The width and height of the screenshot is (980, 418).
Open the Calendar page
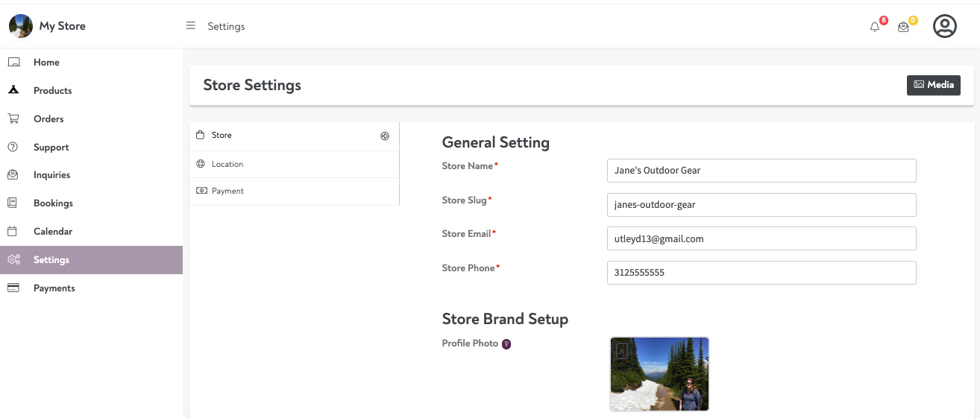[x=52, y=232]
